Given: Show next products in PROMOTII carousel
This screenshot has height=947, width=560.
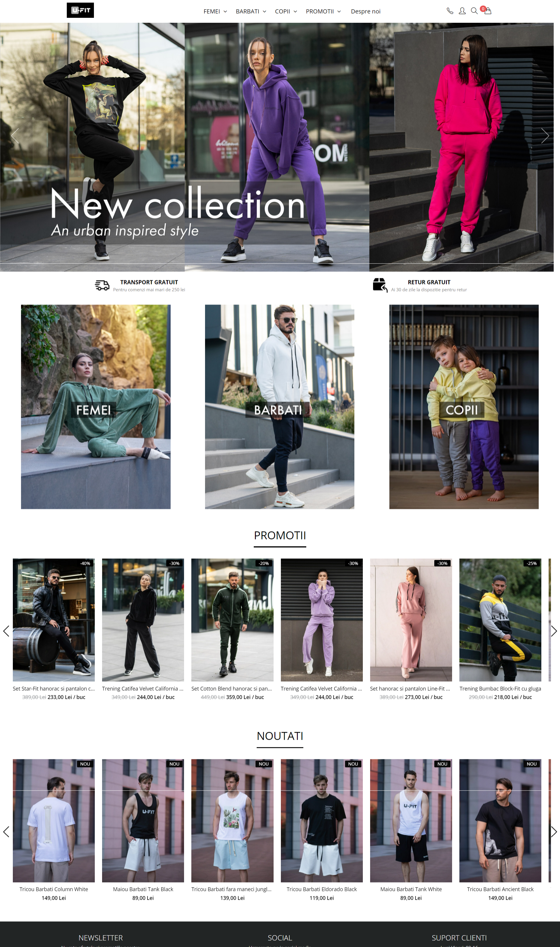Looking at the screenshot, I should pyautogui.click(x=554, y=631).
